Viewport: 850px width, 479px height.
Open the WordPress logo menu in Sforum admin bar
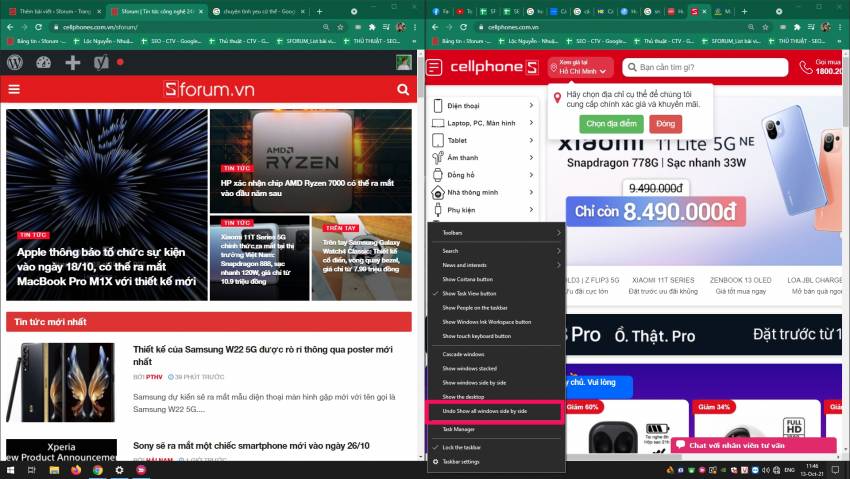(x=15, y=62)
